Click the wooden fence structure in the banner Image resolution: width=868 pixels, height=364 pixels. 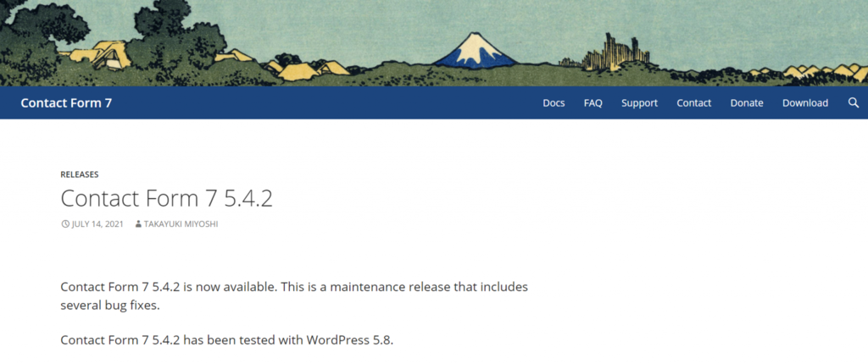point(615,52)
